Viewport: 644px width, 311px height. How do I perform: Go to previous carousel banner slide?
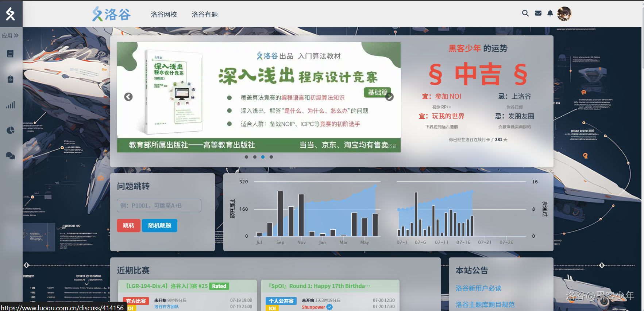click(128, 97)
